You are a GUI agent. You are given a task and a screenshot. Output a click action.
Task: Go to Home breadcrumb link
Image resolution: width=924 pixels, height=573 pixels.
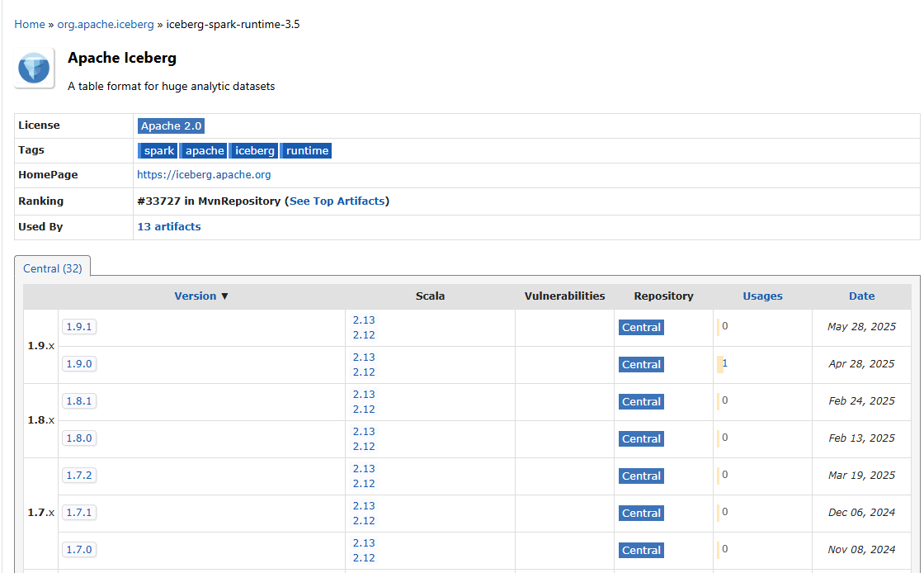click(x=30, y=24)
